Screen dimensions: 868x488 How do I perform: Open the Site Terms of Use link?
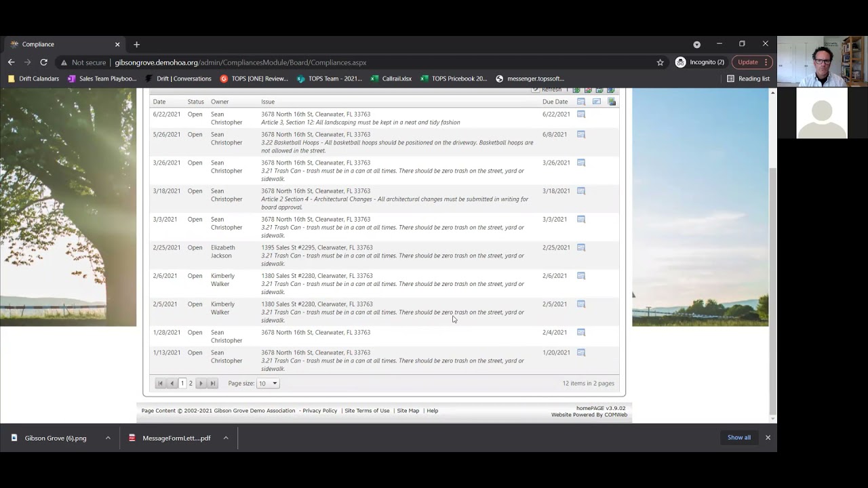(367, 411)
